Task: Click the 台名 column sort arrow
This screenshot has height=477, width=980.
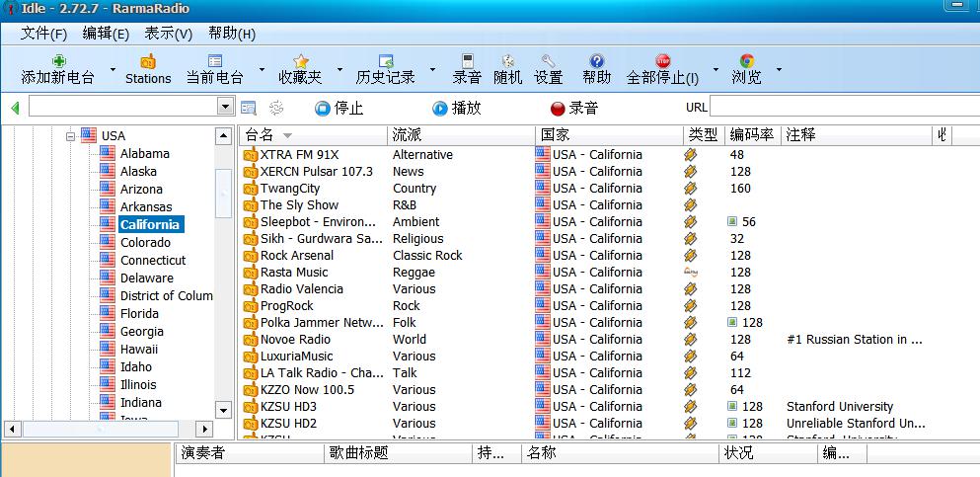Action: 287,135
